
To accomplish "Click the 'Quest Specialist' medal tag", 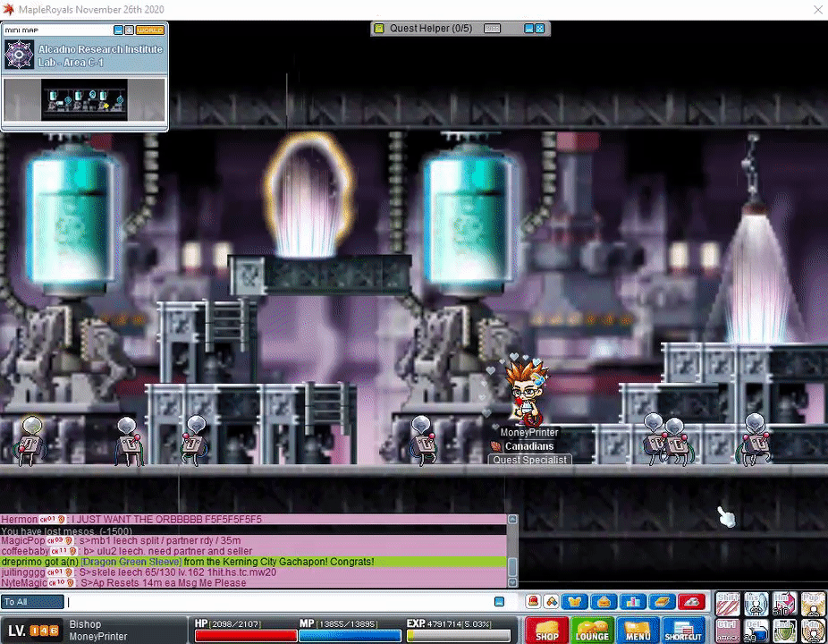I will click(529, 460).
